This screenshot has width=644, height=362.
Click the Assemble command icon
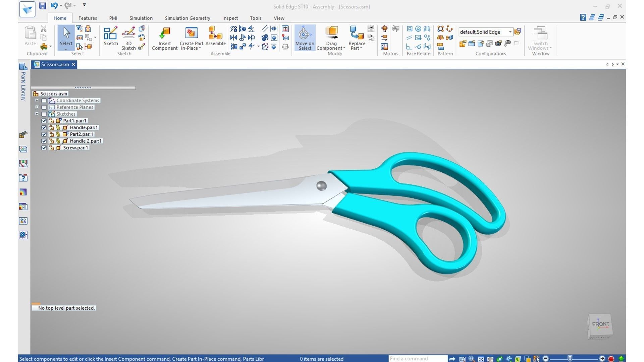tap(215, 34)
